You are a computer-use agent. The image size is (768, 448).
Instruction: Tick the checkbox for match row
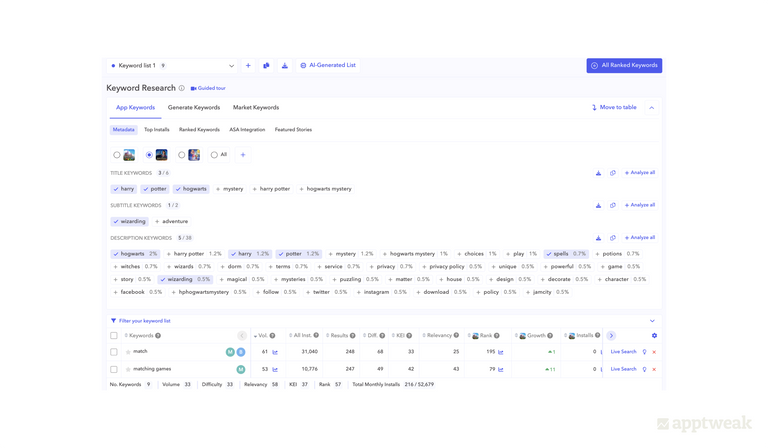point(114,352)
